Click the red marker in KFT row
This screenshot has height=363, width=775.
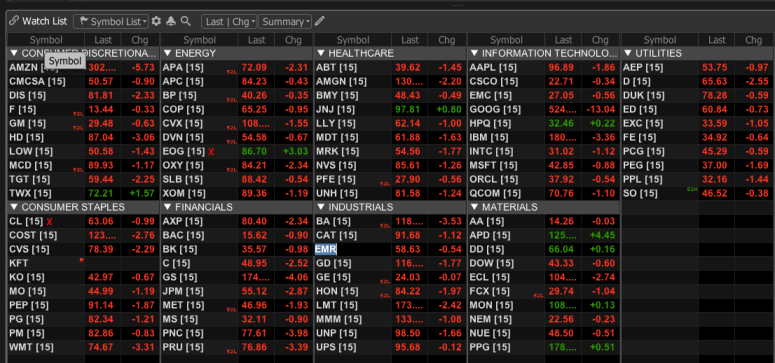81,260
